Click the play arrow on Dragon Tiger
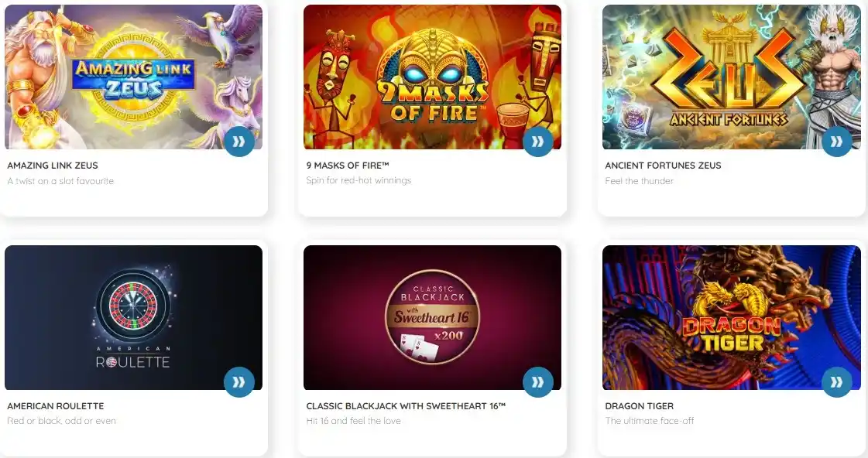Screen dimensions: 868x458 coord(837,382)
